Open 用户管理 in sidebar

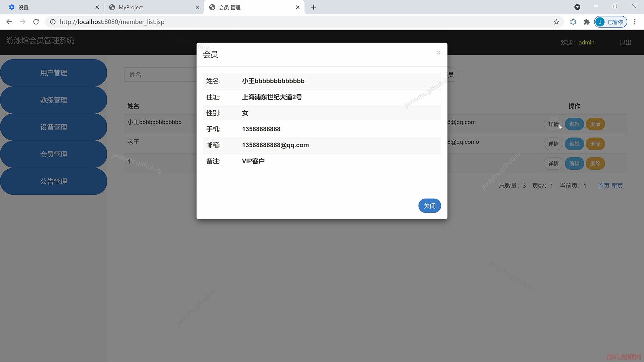click(54, 73)
